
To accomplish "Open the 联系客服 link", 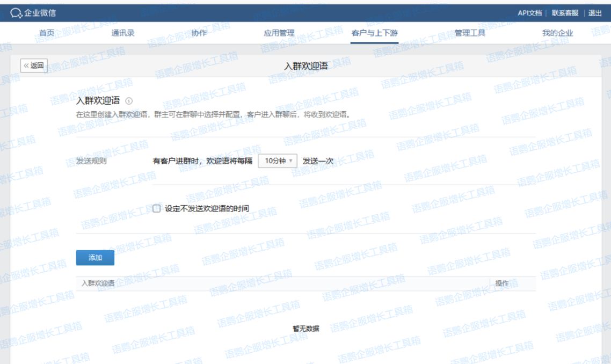I will point(565,13).
